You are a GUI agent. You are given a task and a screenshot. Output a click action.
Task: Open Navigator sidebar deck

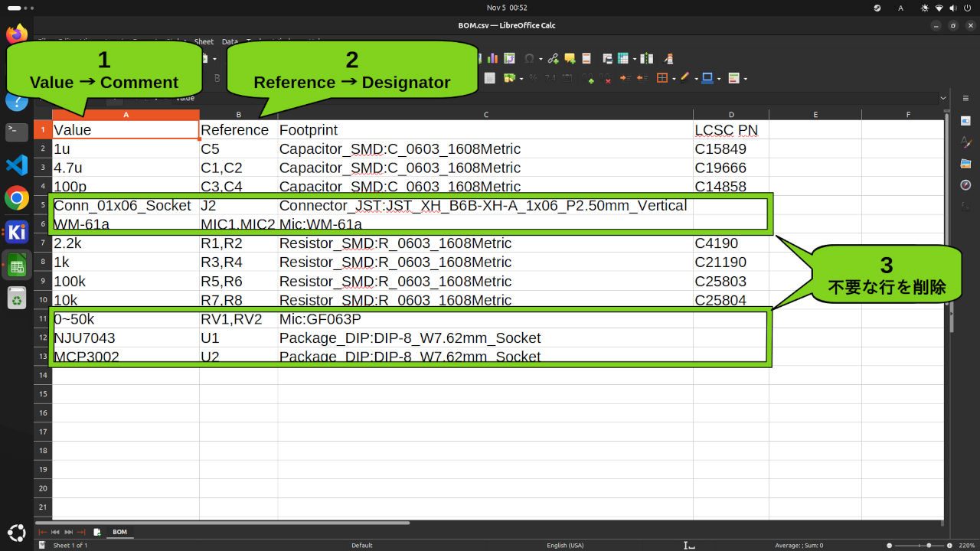coord(965,185)
